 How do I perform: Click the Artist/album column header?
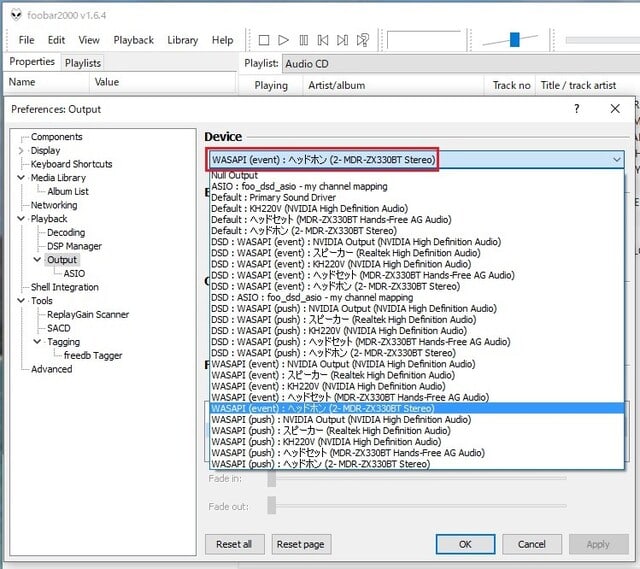tap(393, 85)
